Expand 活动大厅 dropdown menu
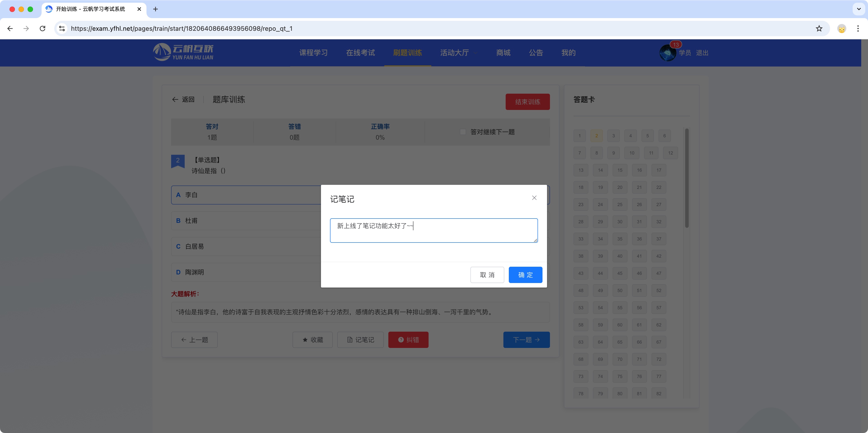Screen dimensions: 868x433 point(459,53)
